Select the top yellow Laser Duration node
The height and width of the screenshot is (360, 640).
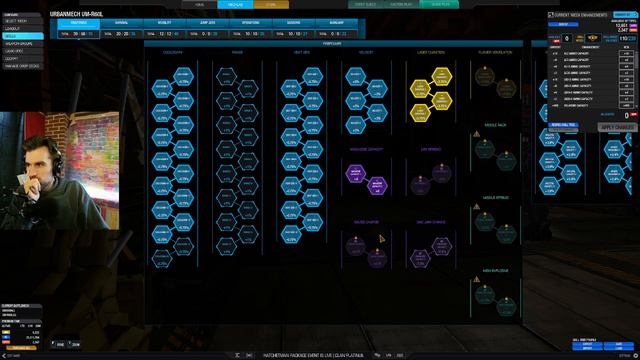(442, 77)
